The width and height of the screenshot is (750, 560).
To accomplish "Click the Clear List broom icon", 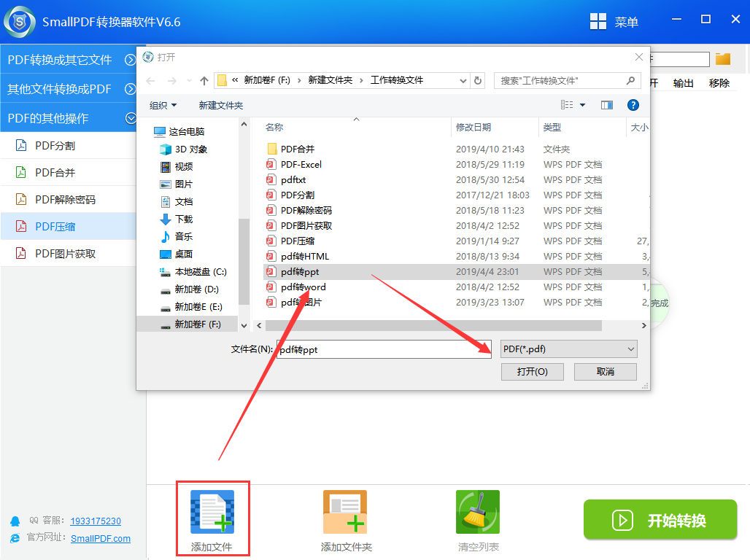I will [x=478, y=512].
